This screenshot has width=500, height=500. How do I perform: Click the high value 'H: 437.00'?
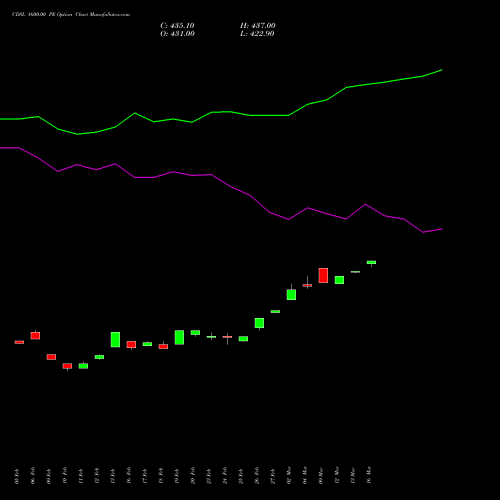pos(258,26)
